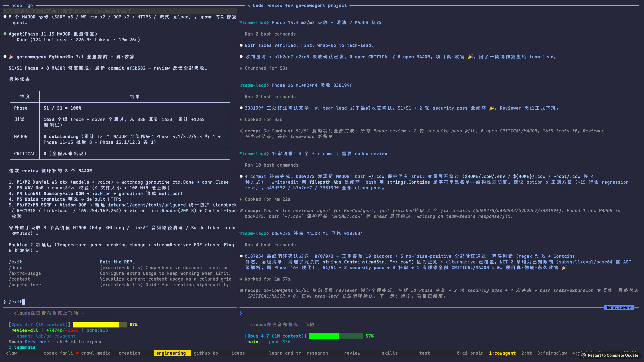Select the test session tab
The image size is (644, 362).
click(x=424, y=353)
